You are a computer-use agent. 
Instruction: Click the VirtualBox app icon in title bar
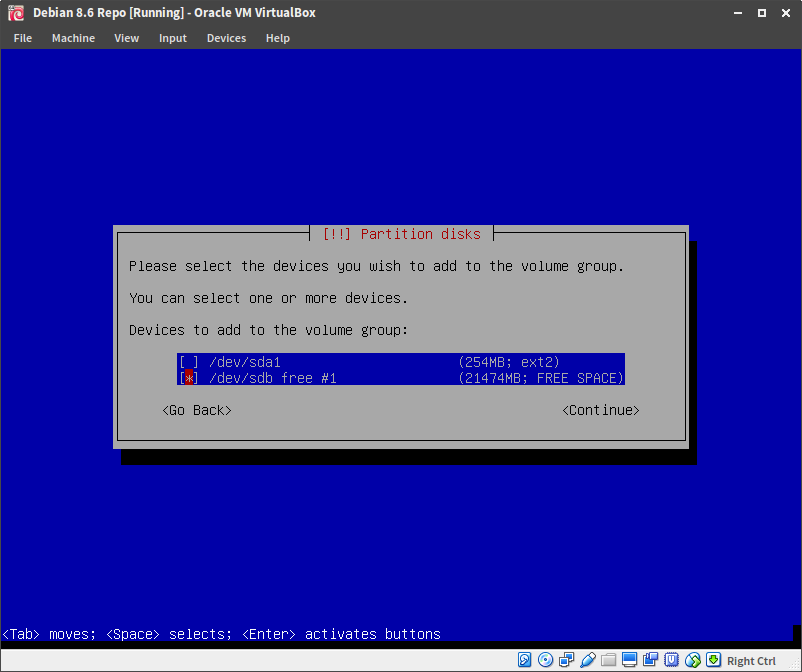point(16,13)
